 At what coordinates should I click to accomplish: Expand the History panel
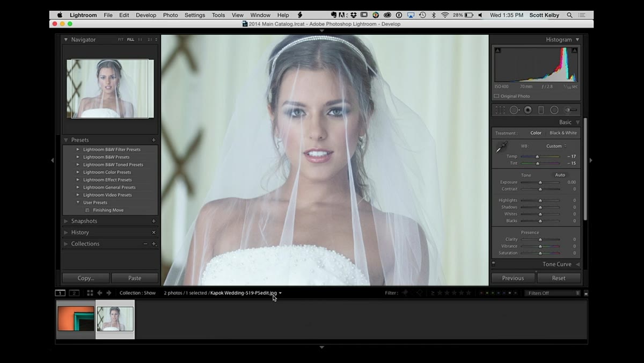coord(66,233)
